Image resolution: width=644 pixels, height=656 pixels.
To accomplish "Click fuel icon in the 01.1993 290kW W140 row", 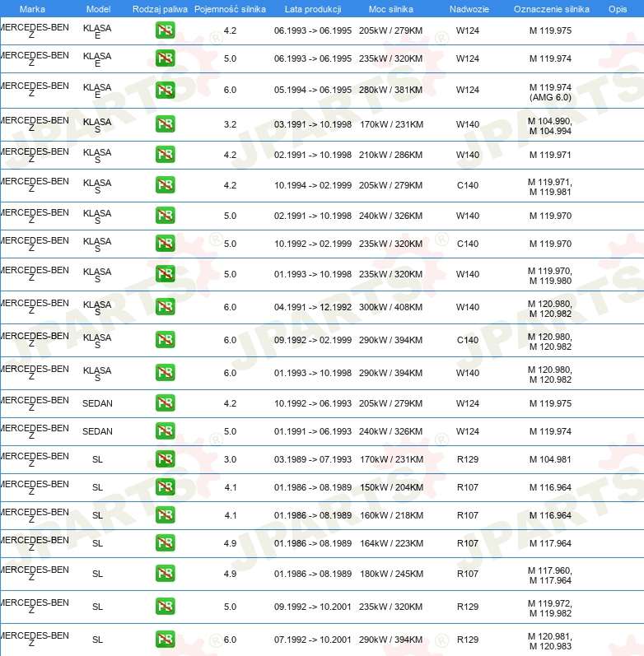I will (165, 373).
